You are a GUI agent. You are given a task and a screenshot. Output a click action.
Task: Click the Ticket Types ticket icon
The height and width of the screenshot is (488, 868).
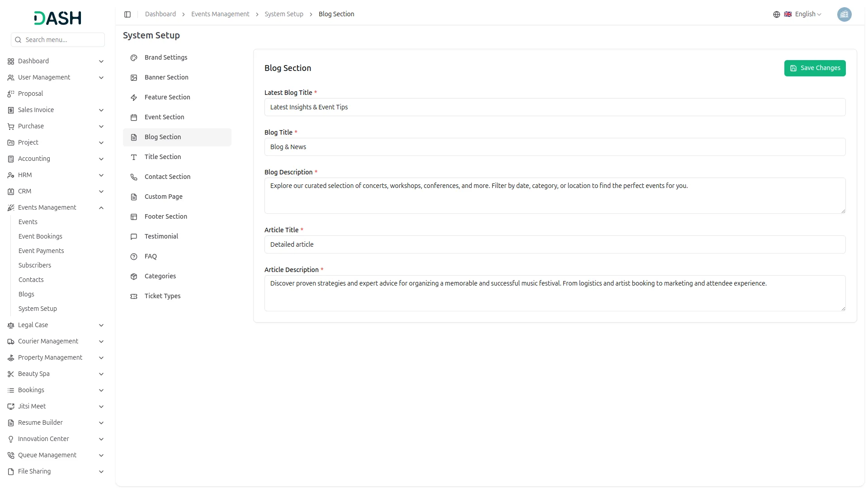[134, 296]
